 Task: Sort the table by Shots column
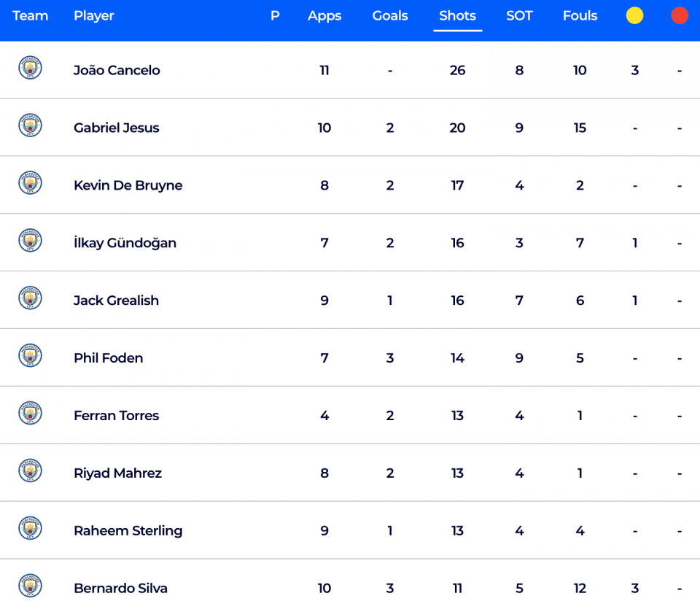tap(458, 15)
